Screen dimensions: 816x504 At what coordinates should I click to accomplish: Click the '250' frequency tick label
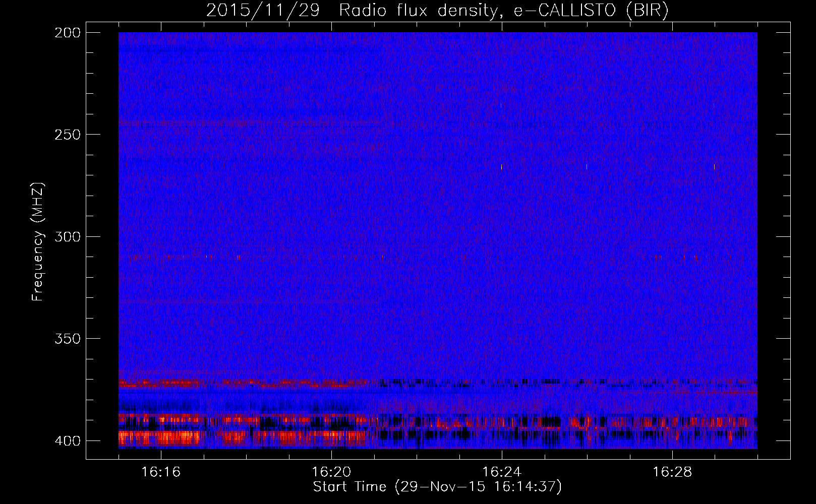click(x=68, y=135)
